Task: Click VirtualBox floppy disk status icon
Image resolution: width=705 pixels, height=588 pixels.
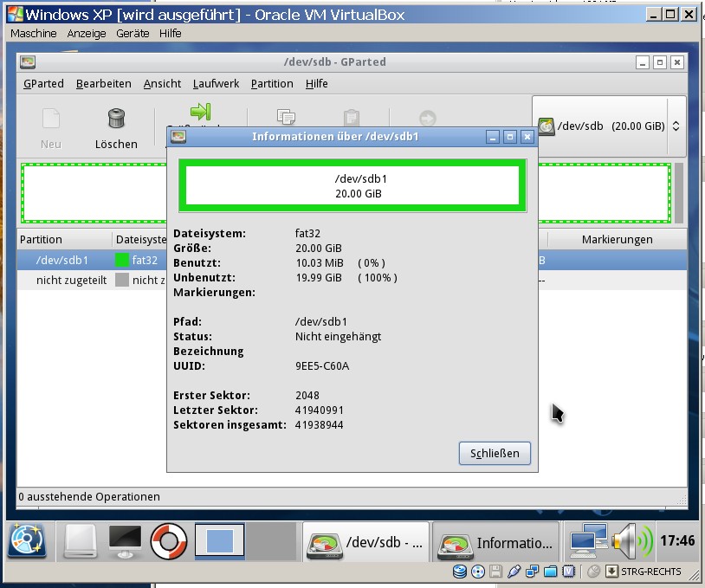Action: (x=495, y=572)
